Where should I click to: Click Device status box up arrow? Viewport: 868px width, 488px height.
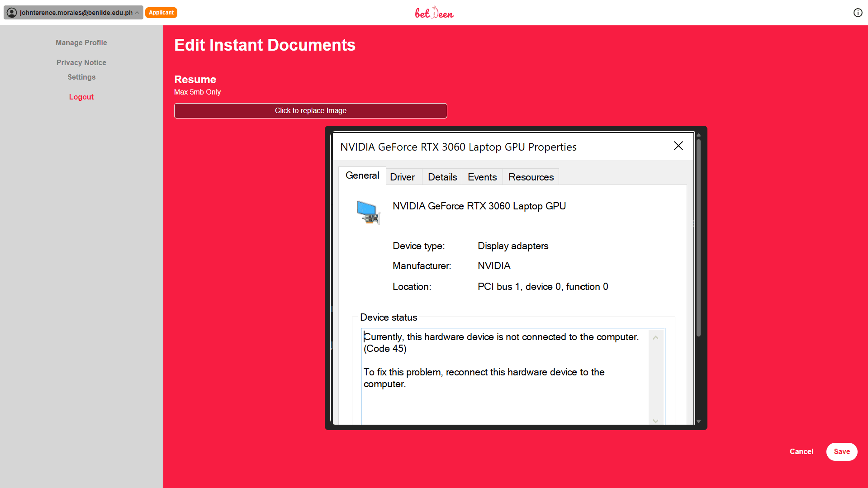tap(655, 338)
